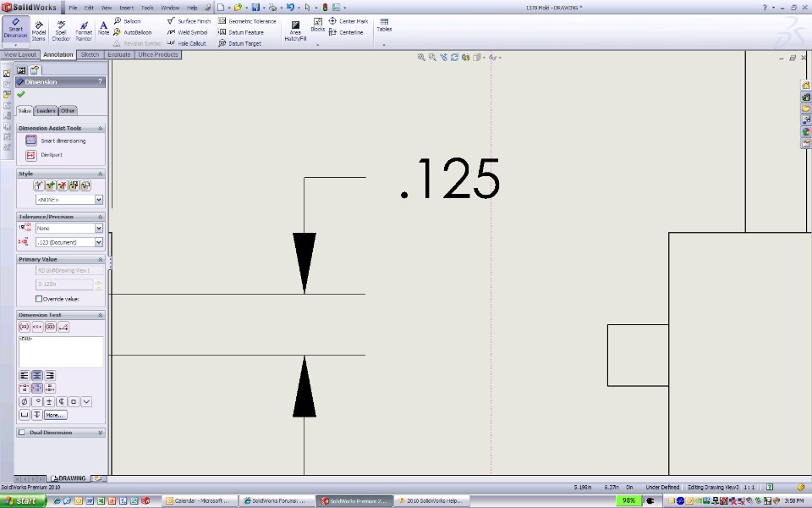Enable the Dual Dimension checkbox

[22, 432]
